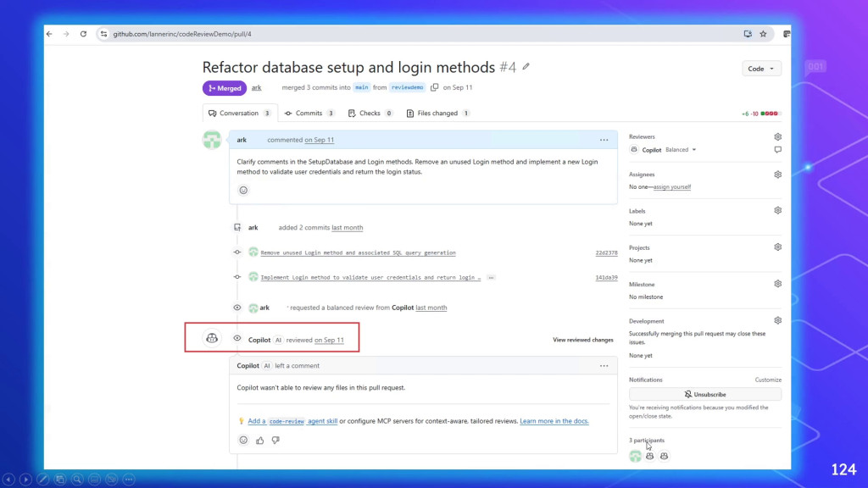Edit the pull request title

[526, 66]
